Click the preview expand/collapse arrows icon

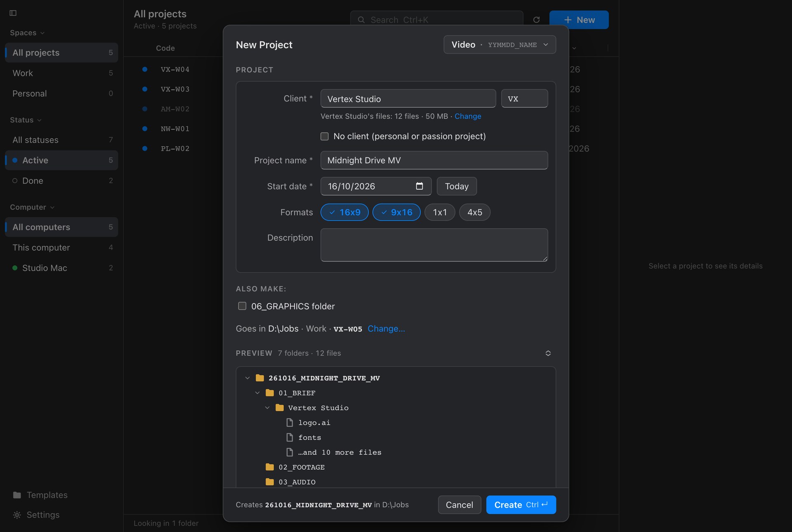(x=548, y=353)
